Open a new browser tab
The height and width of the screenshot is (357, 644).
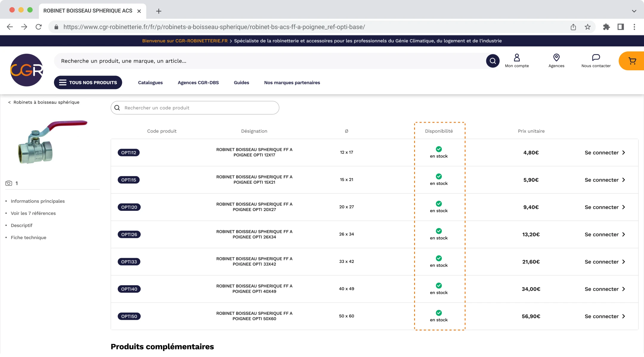(159, 11)
